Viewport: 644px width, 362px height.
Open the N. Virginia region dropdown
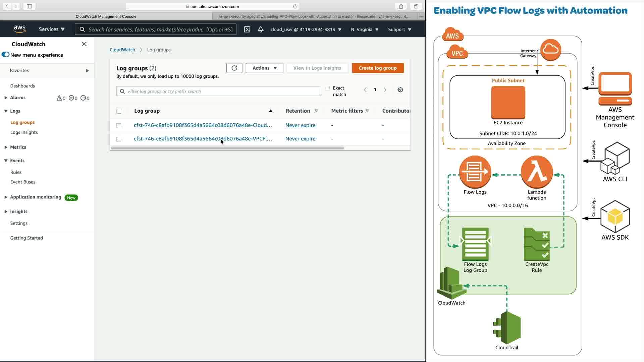click(x=365, y=29)
